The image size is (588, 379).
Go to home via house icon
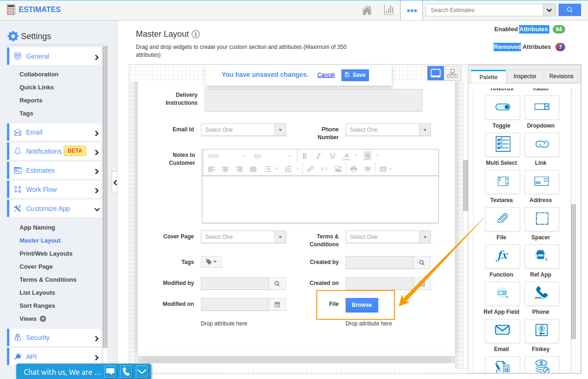coord(367,10)
